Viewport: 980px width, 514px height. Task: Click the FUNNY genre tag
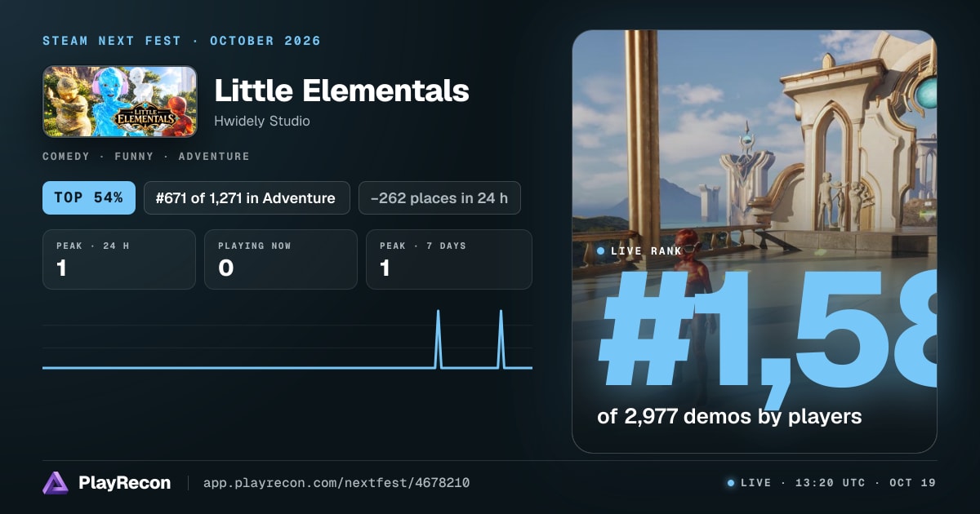134,156
